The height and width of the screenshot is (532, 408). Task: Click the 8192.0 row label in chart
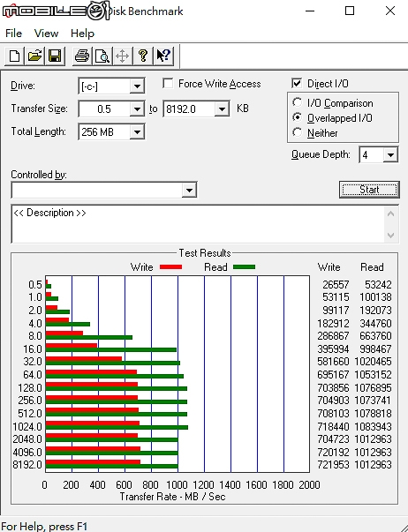27,464
